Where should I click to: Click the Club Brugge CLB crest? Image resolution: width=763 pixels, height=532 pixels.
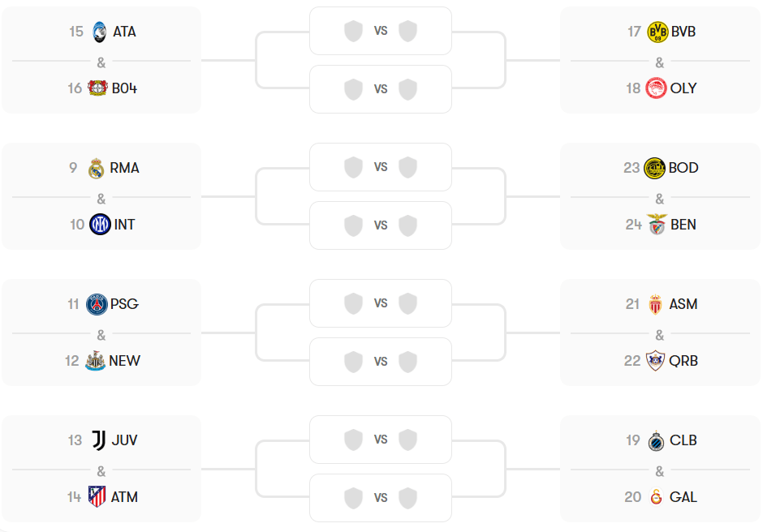[x=656, y=440]
